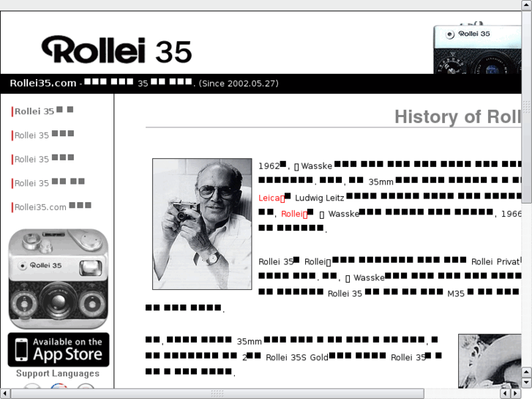Follow the red Leica link
Screen dimensions: 532x399
pos(271,198)
